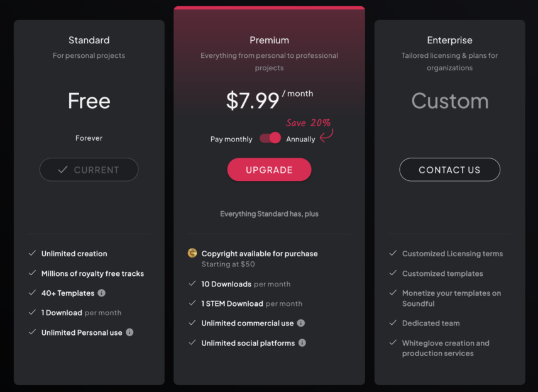Click checkmark beside Dedicated team
Screen dimensions: 538x392
(393, 322)
